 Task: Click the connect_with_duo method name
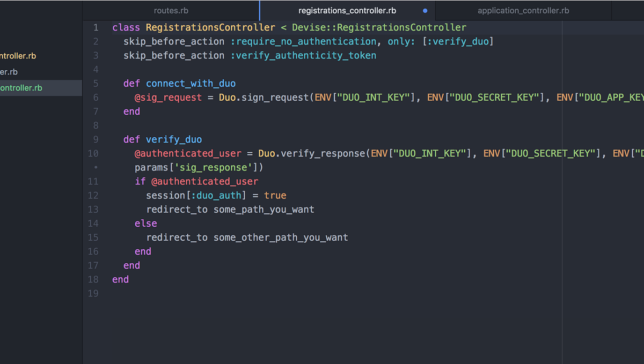click(191, 83)
